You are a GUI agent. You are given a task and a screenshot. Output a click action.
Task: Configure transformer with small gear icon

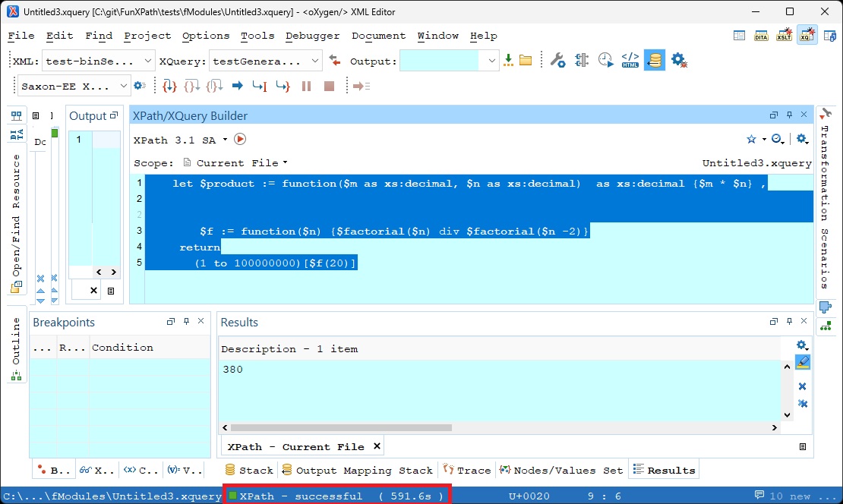(140, 86)
